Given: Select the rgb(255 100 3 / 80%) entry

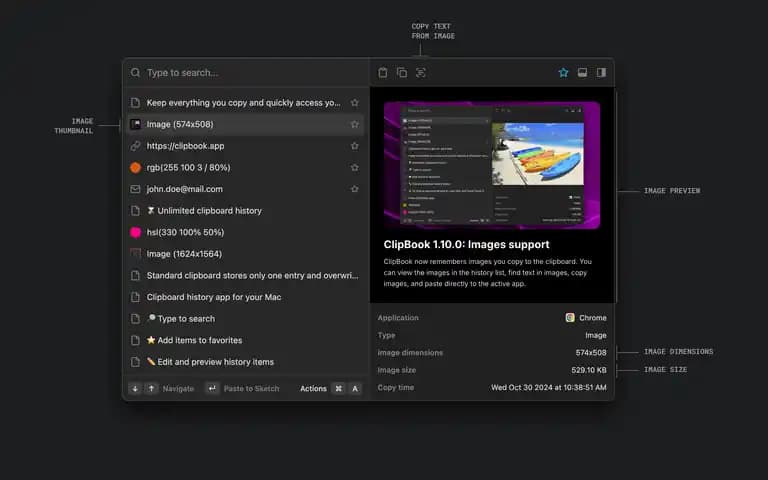Looking at the screenshot, I should [x=245, y=167].
